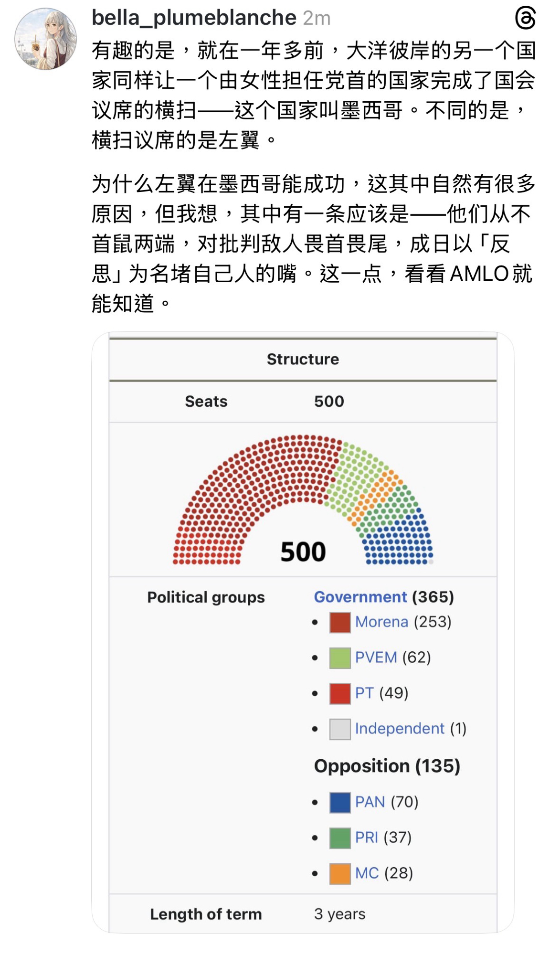Click the PVEM light green swatch
This screenshot has height=955, width=560.
340,658
